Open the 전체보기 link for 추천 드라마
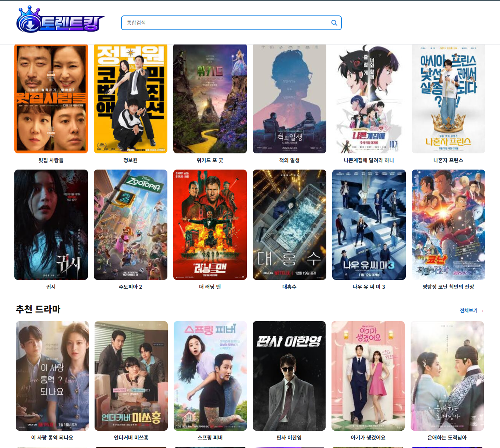 point(471,310)
